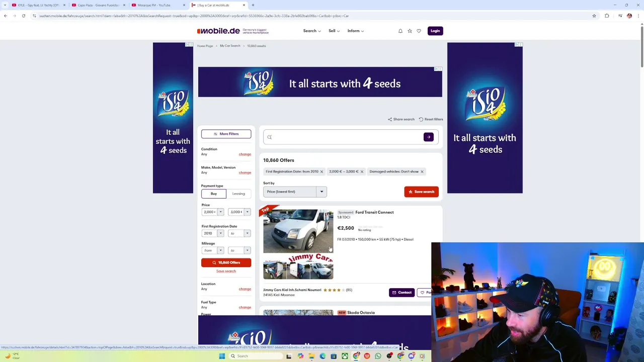Click Save search link under offers button

(x=226, y=271)
